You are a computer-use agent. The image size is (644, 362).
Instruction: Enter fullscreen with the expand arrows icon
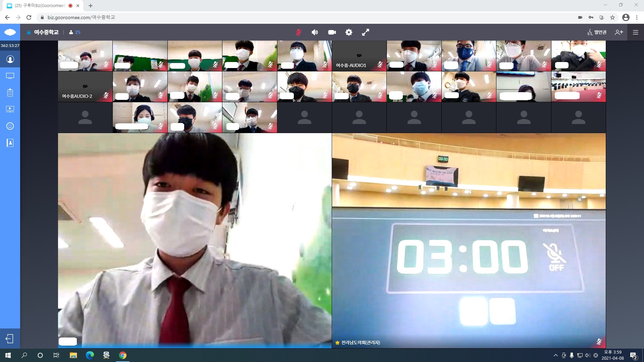click(366, 32)
